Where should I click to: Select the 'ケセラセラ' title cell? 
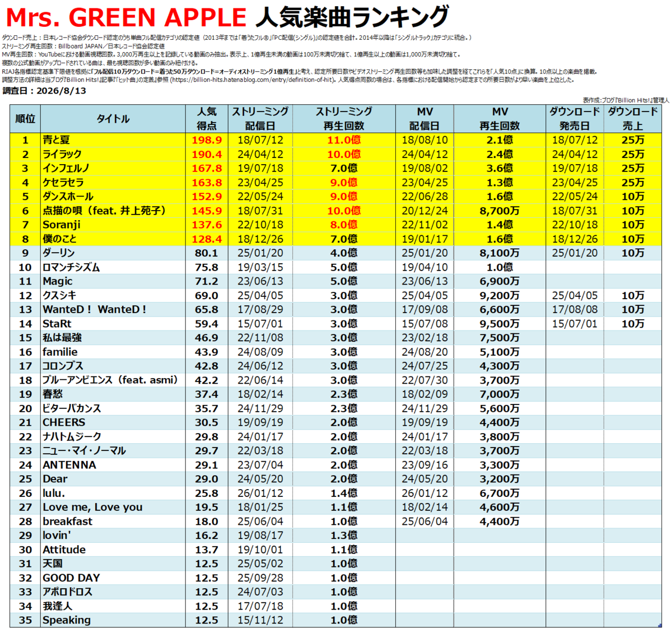point(113,183)
